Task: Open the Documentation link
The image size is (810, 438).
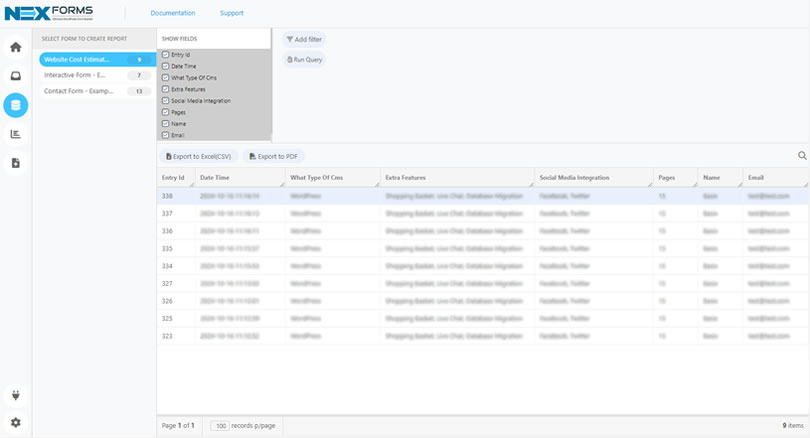Action: coord(173,13)
